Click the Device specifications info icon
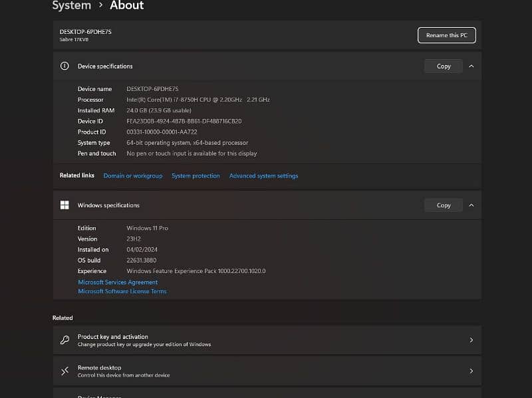Image resolution: width=532 pixels, height=398 pixels. (x=65, y=66)
